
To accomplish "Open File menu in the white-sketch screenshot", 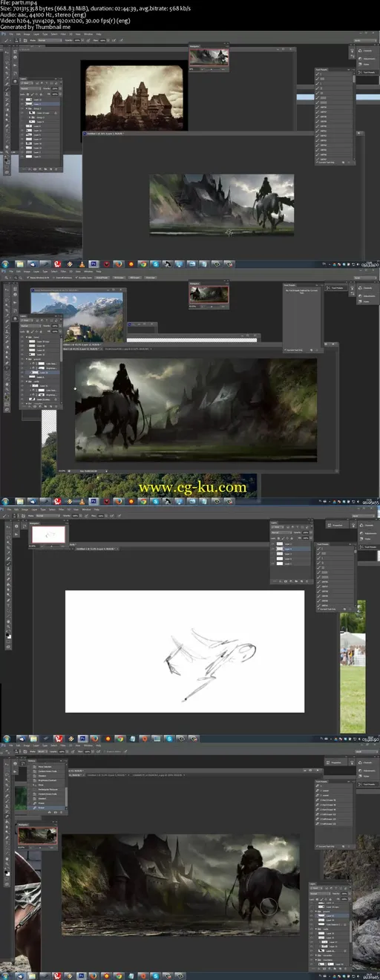I will tap(10, 511).
